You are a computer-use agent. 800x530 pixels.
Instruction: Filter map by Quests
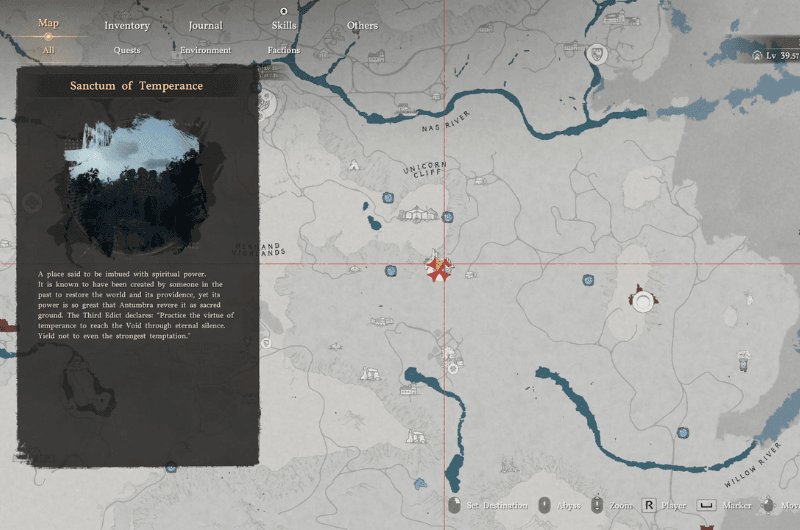click(127, 50)
